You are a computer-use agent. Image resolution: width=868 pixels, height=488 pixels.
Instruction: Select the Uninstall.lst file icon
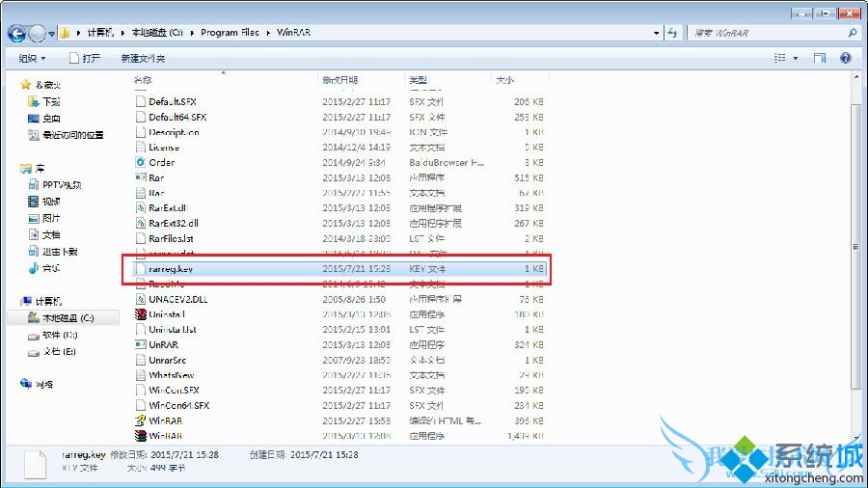pos(141,329)
